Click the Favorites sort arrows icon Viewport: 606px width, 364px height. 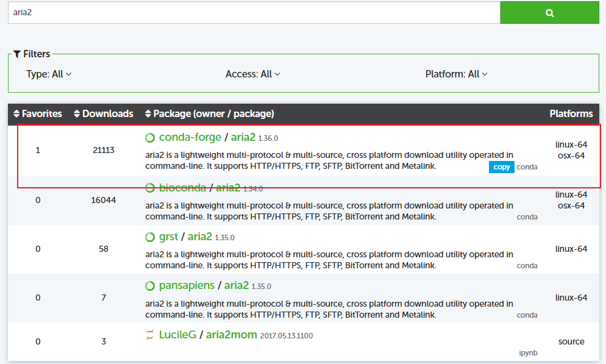click(x=16, y=113)
